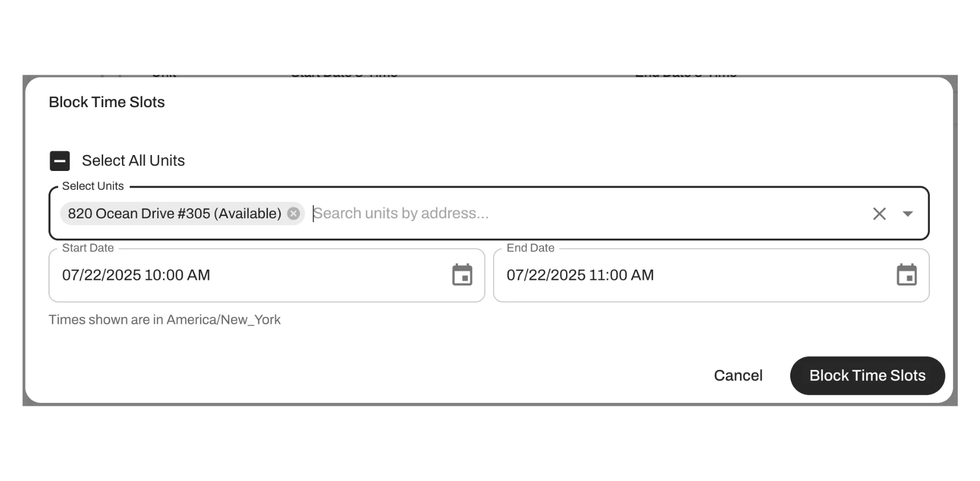Confirm with the dark Block Time Slots button
The height and width of the screenshot is (481, 980).
867,376
